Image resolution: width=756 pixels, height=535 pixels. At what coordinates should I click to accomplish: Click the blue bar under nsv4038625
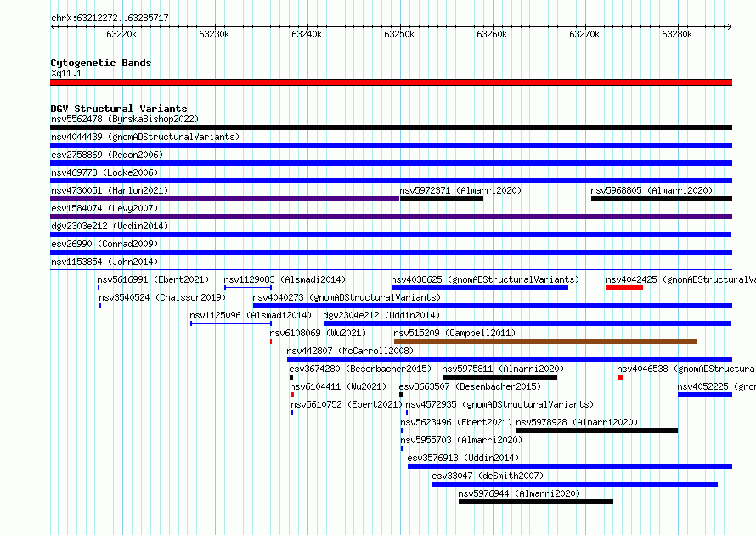pos(480,288)
